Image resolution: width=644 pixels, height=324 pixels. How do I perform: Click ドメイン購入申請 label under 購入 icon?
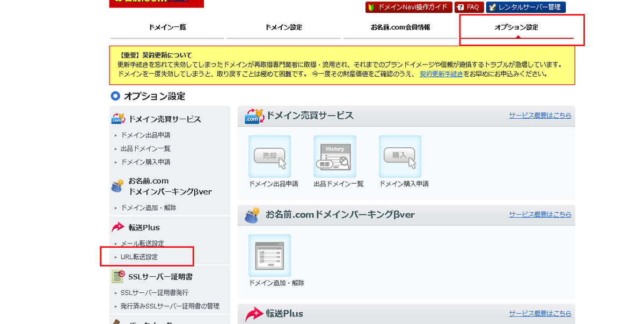click(404, 184)
